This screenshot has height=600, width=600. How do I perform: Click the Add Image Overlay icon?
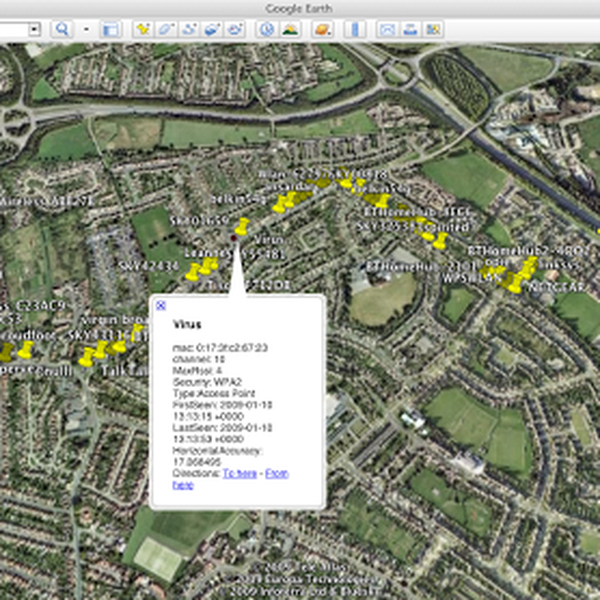click(211, 29)
